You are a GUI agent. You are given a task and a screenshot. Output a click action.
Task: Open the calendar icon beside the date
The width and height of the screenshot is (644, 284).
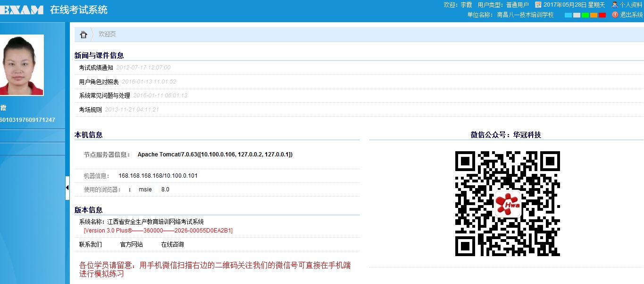538,5
